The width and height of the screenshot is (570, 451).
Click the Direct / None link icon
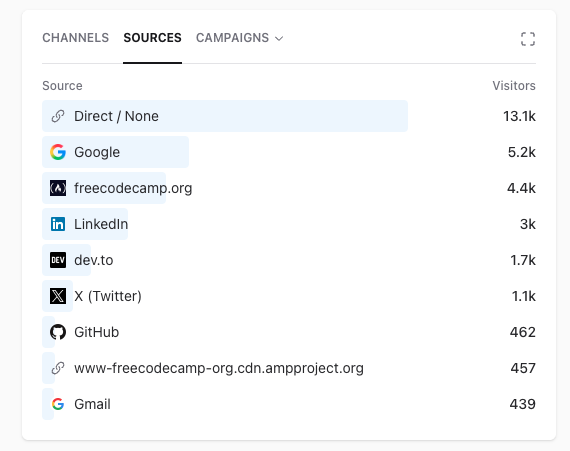pyautogui.click(x=58, y=116)
